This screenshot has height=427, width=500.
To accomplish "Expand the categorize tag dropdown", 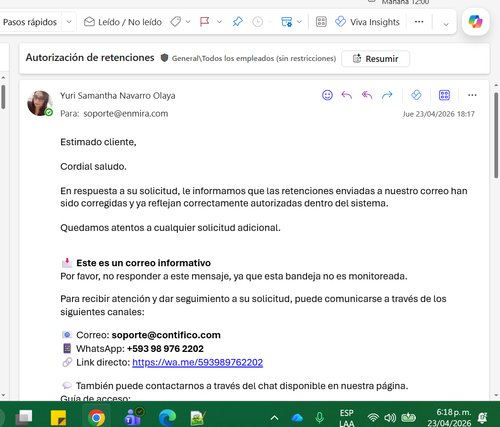I will tap(188, 22).
